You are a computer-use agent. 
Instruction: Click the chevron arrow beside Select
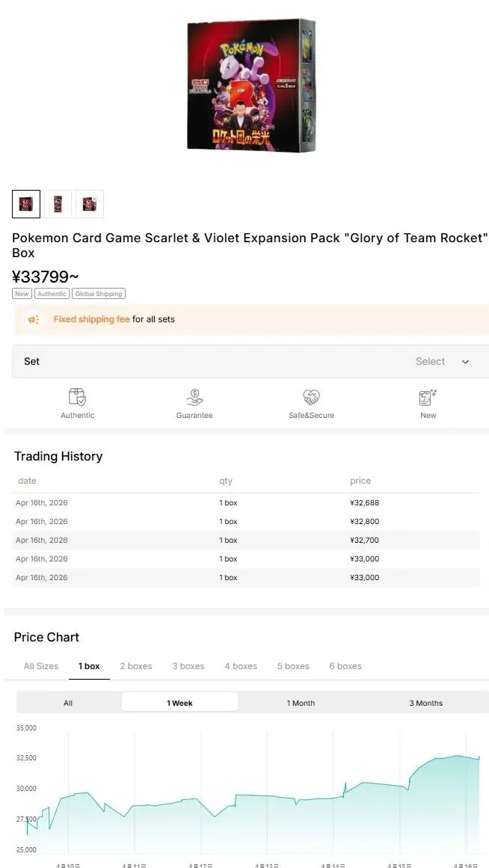click(x=465, y=362)
